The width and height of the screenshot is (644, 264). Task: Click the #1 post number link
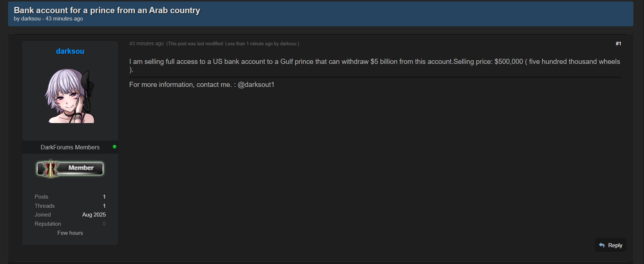click(x=618, y=43)
